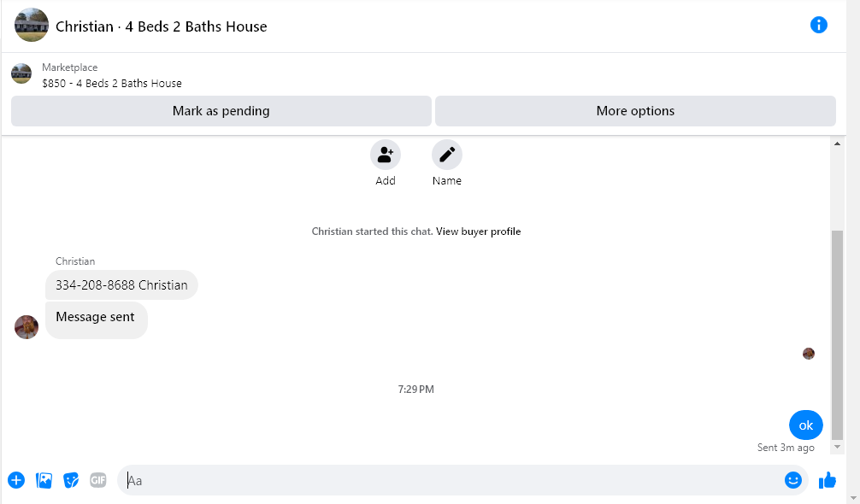Viewport: 860px width, 504px height.
Task: Click the Add people icon
Action: click(x=386, y=155)
